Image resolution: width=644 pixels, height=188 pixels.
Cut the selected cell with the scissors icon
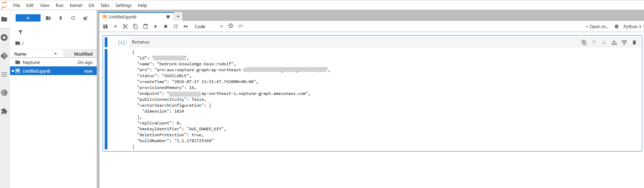click(x=125, y=26)
